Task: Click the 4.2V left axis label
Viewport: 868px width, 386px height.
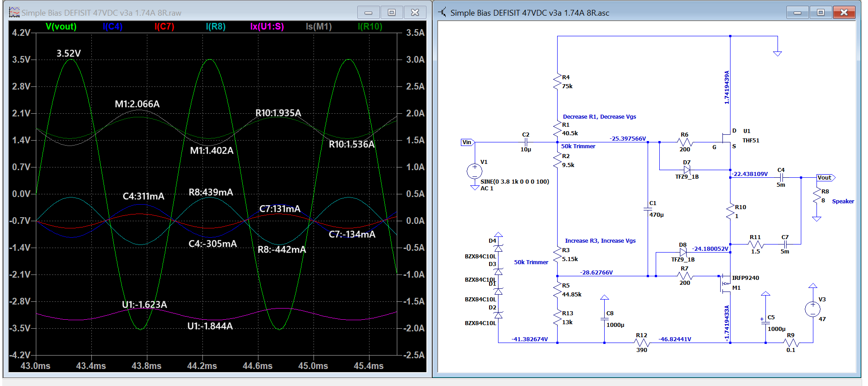Action: [21, 33]
